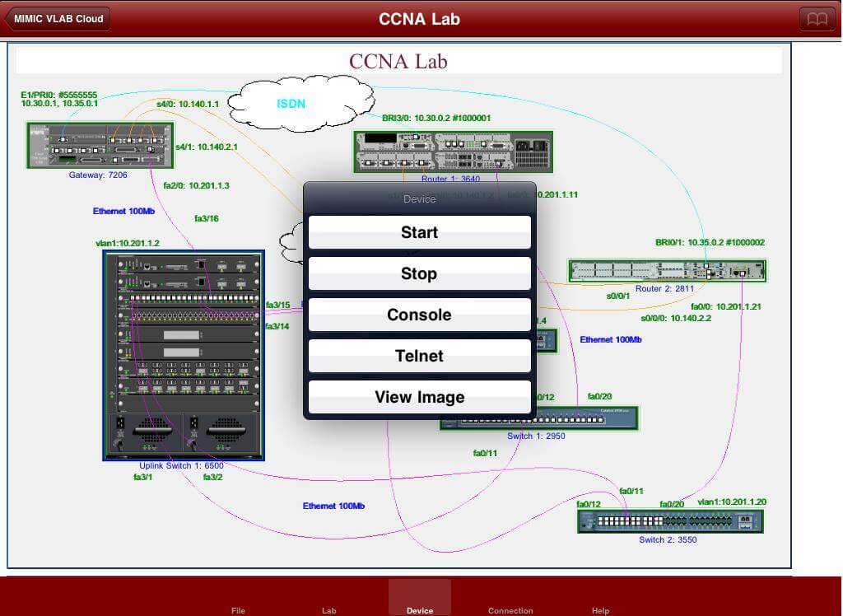843x616 pixels.
Task: Click the 'vlan1:10.201.1.20' label
Action: (732, 502)
